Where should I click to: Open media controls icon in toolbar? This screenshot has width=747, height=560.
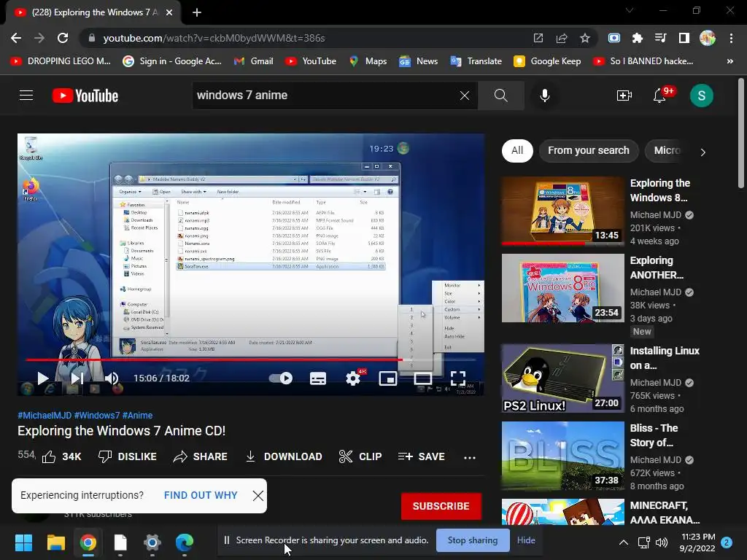(x=660, y=38)
